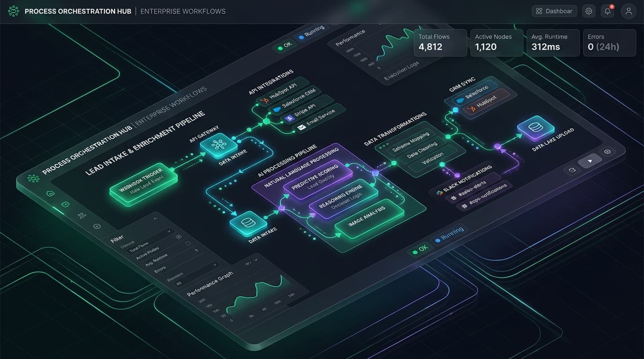This screenshot has width=644, height=359.
Task: Select the home icon in the tilted sidebar
Action: (x=51, y=194)
